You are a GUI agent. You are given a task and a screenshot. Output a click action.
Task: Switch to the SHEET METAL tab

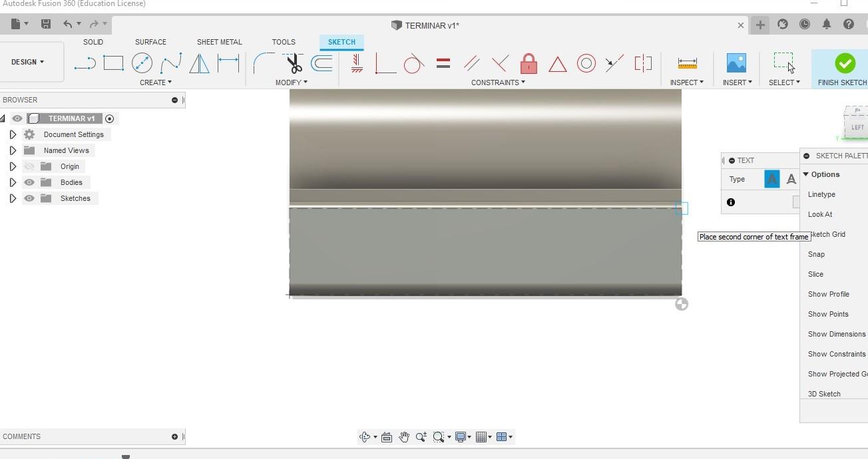pyautogui.click(x=220, y=42)
